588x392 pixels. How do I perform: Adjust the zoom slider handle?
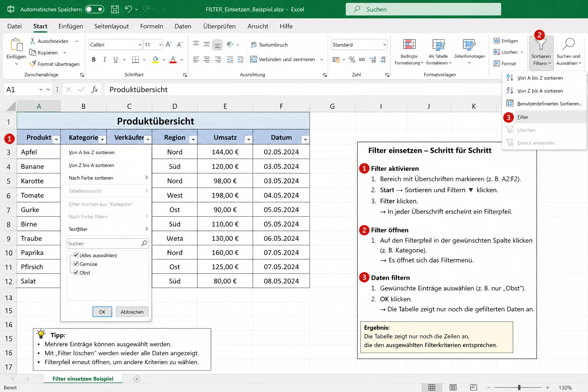point(519,387)
